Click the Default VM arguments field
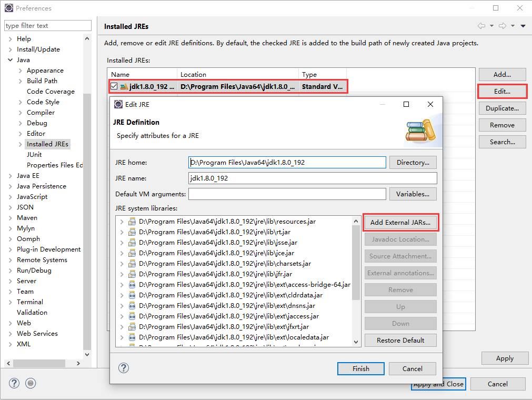The image size is (532, 400). [x=287, y=194]
